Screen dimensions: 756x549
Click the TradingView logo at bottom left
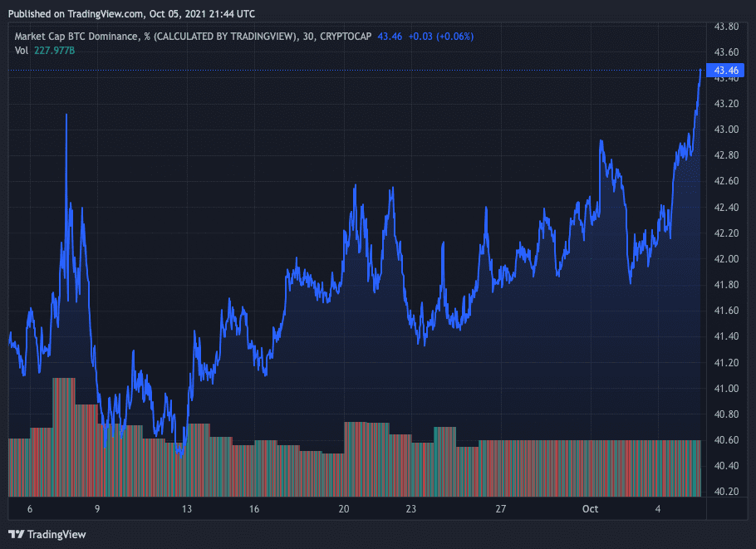(47, 534)
